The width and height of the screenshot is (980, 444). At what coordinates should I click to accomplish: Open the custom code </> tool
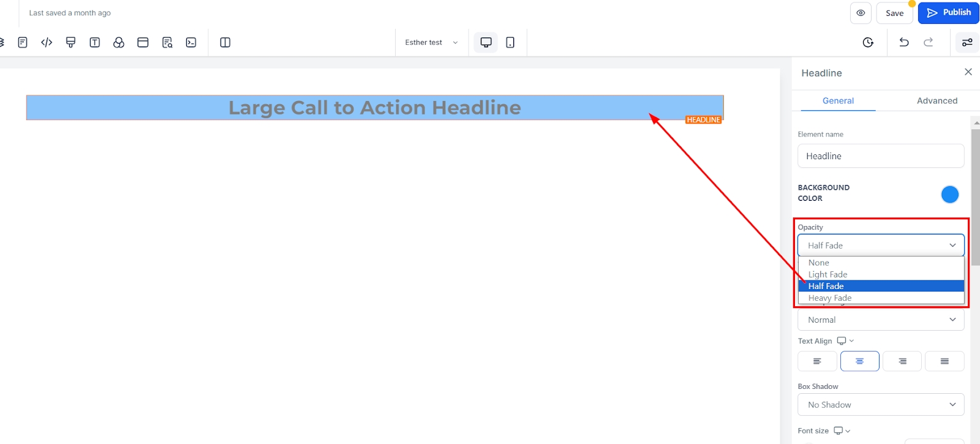click(x=47, y=42)
